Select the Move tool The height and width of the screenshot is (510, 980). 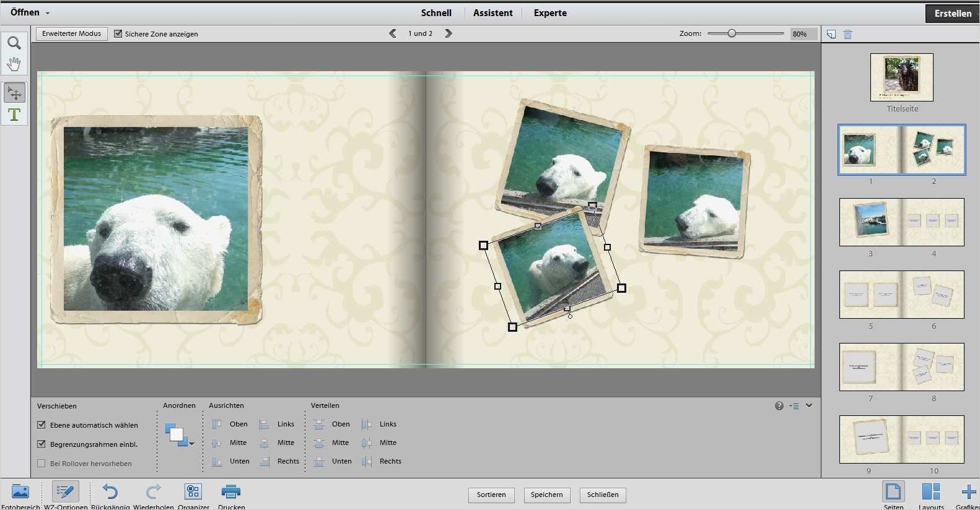[14, 93]
